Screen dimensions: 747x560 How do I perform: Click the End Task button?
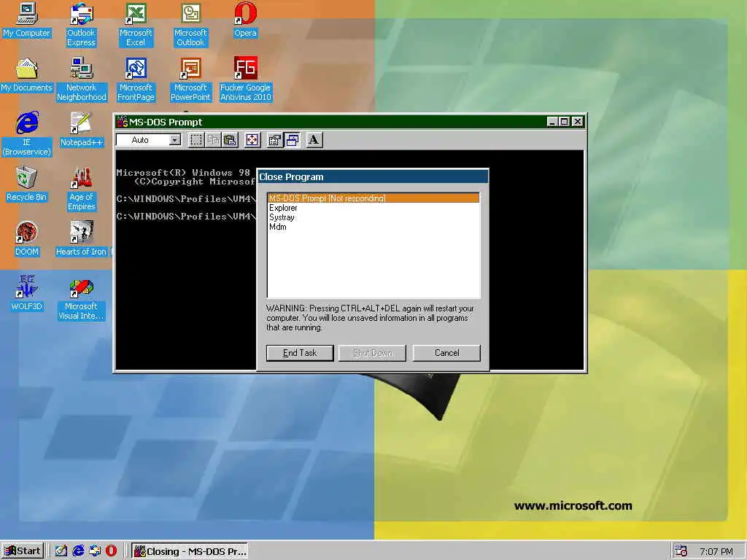[300, 353]
